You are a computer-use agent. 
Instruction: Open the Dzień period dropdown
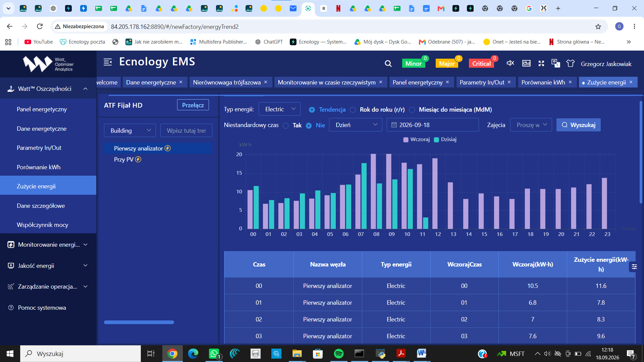pyautogui.click(x=356, y=125)
